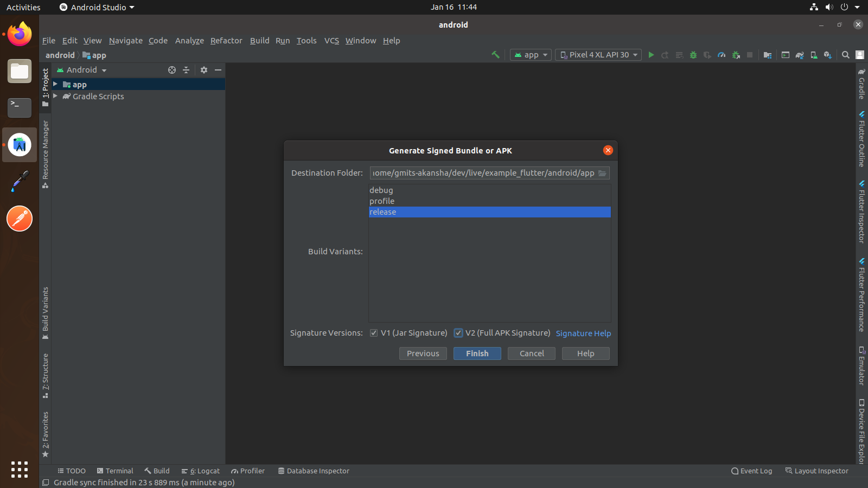868x488 pixels.
Task: Open the Build menu
Action: pyautogui.click(x=259, y=41)
